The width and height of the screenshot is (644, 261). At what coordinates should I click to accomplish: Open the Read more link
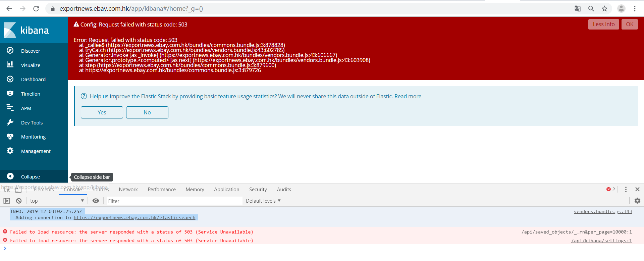click(x=408, y=96)
